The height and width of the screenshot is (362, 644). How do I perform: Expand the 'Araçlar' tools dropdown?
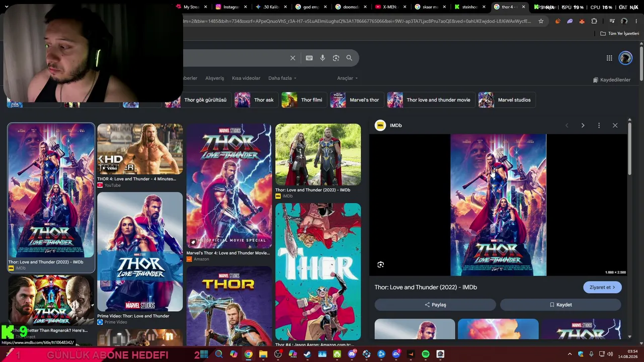[348, 78]
